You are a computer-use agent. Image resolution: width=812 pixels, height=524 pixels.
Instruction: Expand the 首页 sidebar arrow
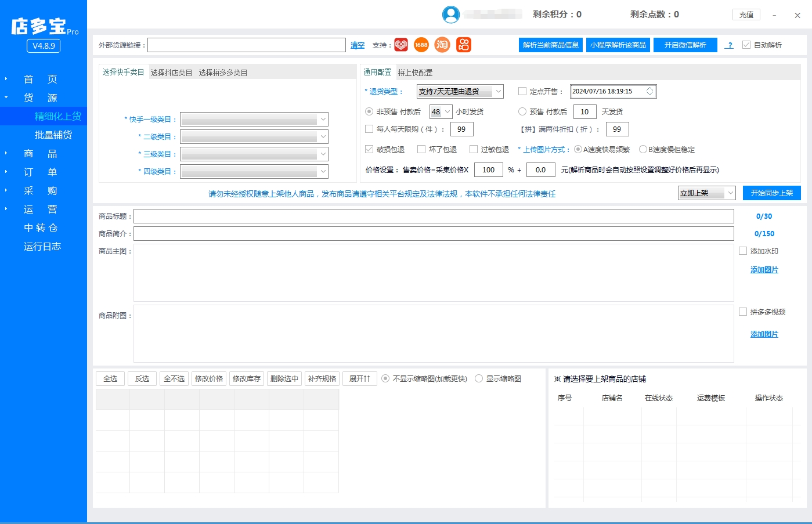tap(6, 79)
